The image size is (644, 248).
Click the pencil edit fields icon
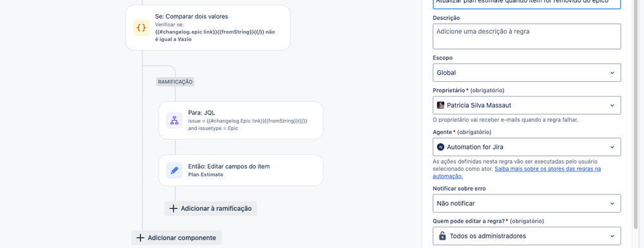[x=175, y=171]
